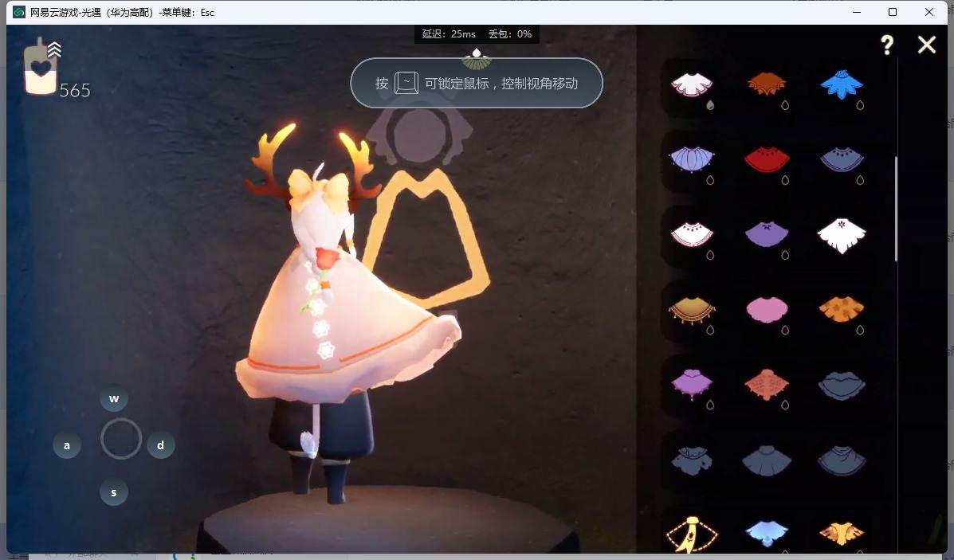The height and width of the screenshot is (560, 954).
Task: Choose the dotted-outline cape with yellow tie
Action: (x=692, y=535)
